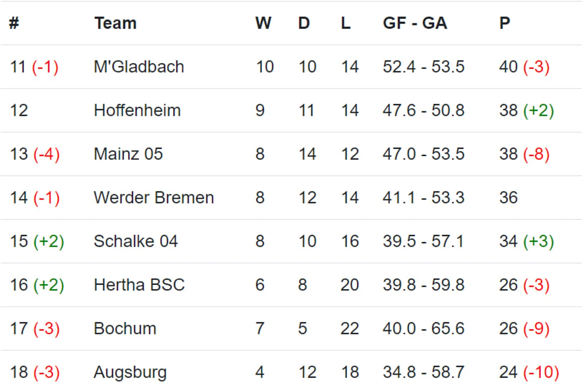Screen dimensions: 582x392
Task: Sort by the W column header
Action: tap(263, 23)
